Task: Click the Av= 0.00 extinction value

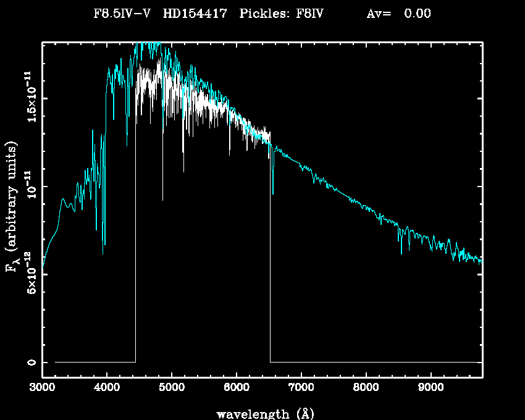Action: coord(398,14)
